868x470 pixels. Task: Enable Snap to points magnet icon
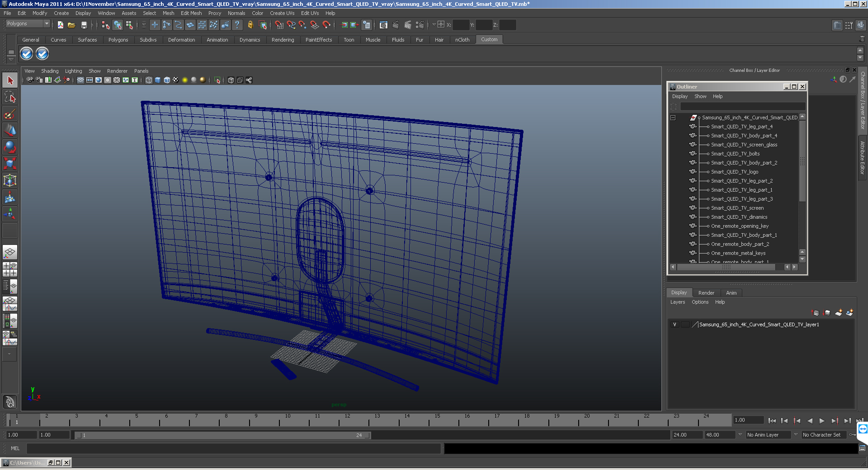[303, 25]
